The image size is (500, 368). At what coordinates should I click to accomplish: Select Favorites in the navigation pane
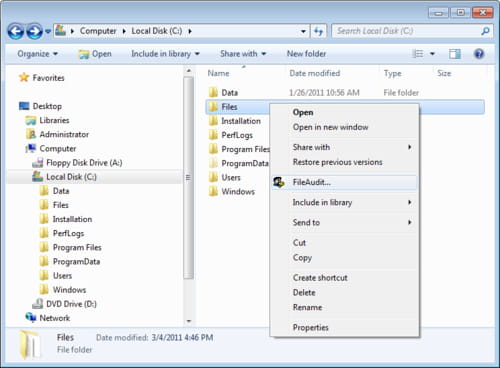point(42,78)
